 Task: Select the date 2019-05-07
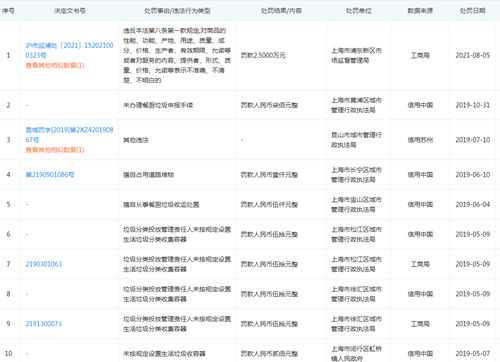[473, 354]
